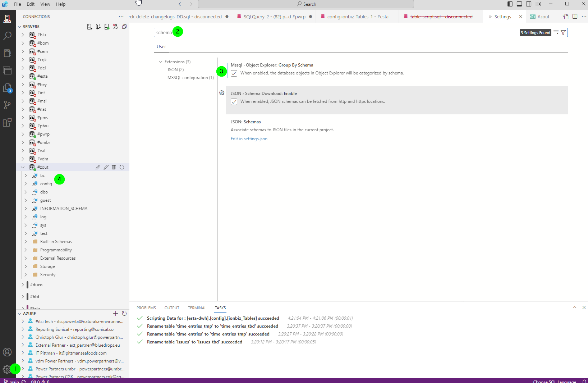The width and height of the screenshot is (588, 383).
Task: Expand the #blu server node
Action: tap(23, 35)
